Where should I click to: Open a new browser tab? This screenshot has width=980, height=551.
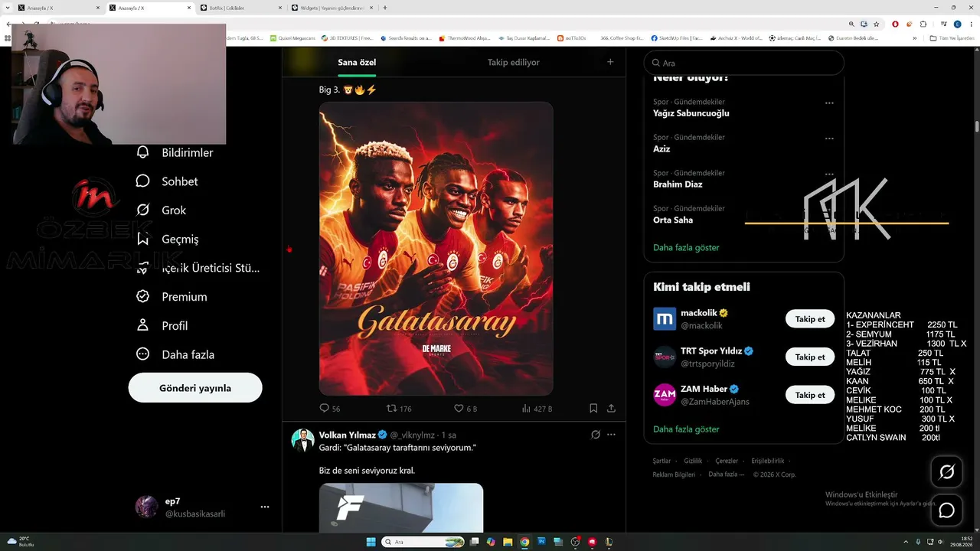click(384, 8)
